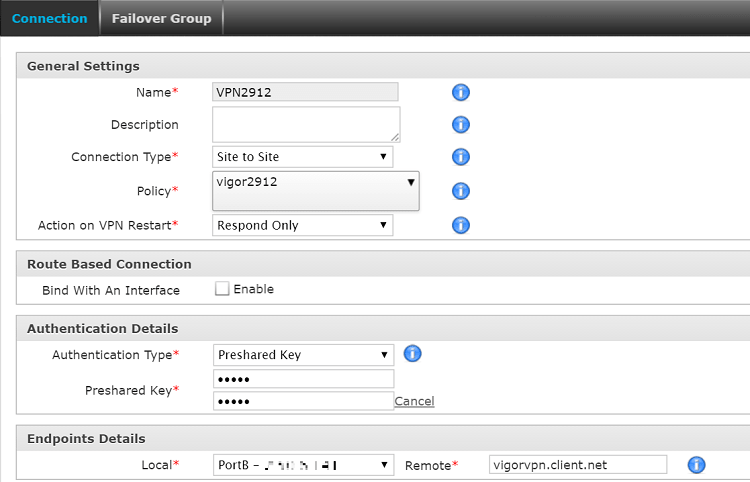Click the Name field containing VPN2912
The height and width of the screenshot is (482, 750).
click(305, 92)
